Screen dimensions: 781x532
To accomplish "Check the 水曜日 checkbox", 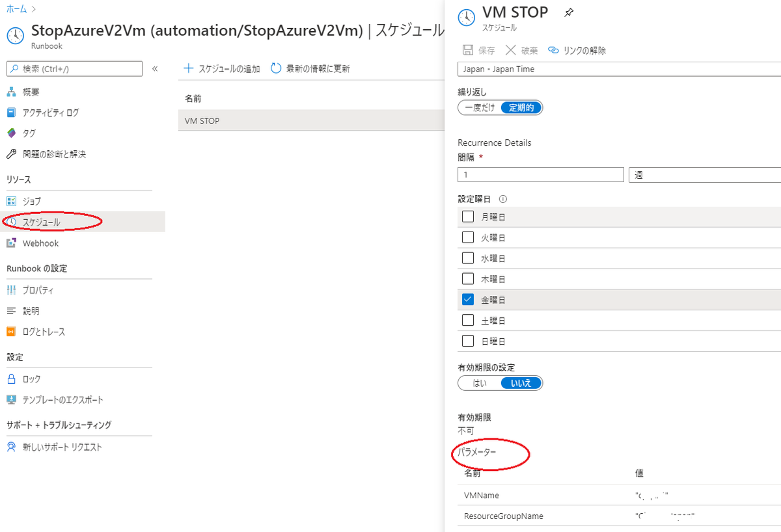I will [x=468, y=258].
